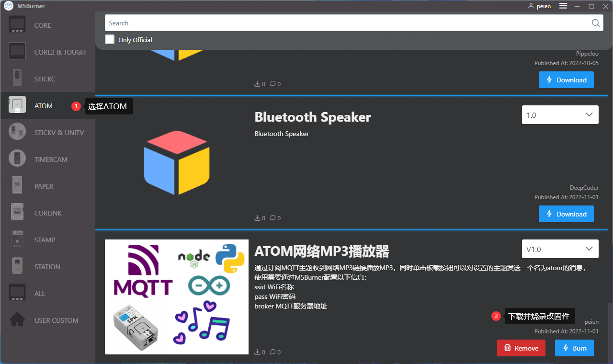613x364 pixels.
Task: Click the user profile icon beside peien
Action: (x=531, y=6)
